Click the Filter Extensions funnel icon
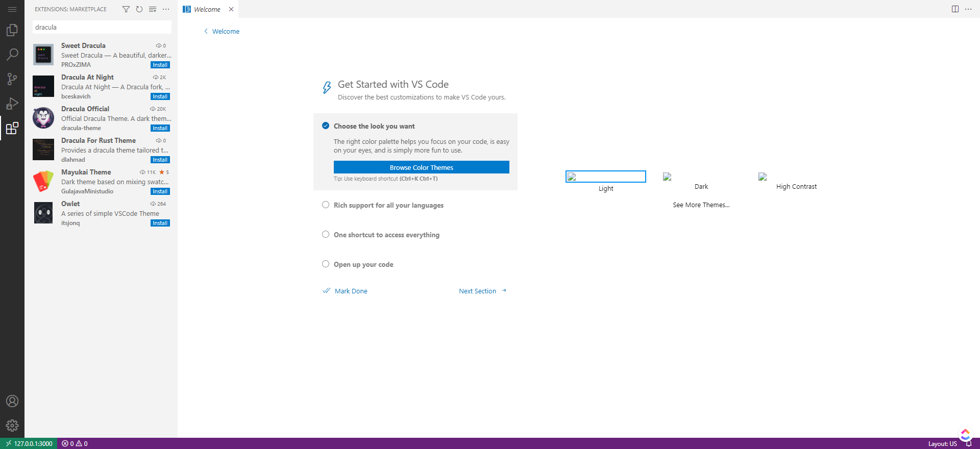Image resolution: width=980 pixels, height=449 pixels. point(126,9)
